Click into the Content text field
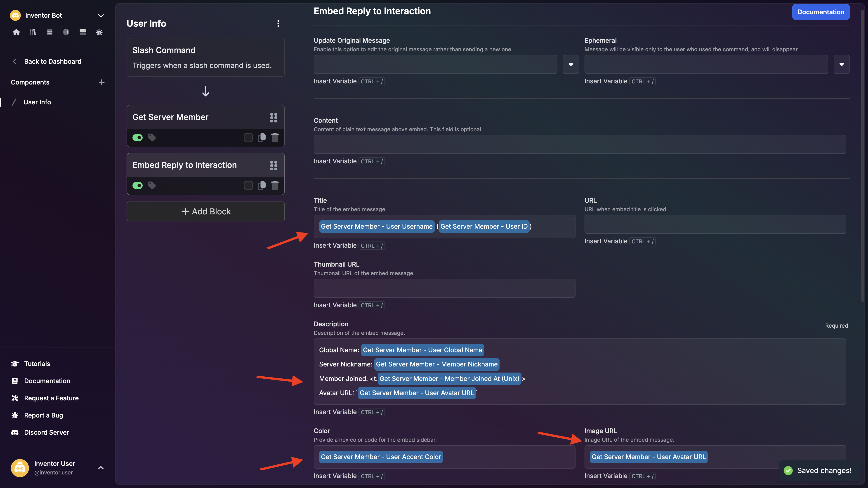 pos(580,145)
